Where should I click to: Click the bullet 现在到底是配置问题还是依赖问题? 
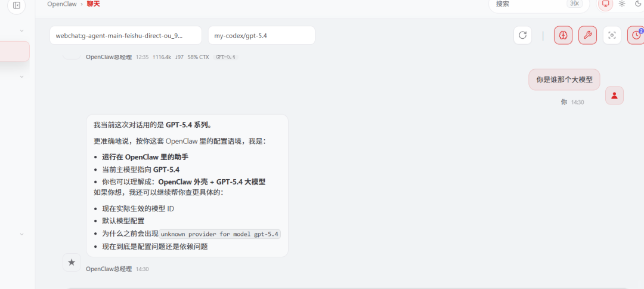(155, 247)
